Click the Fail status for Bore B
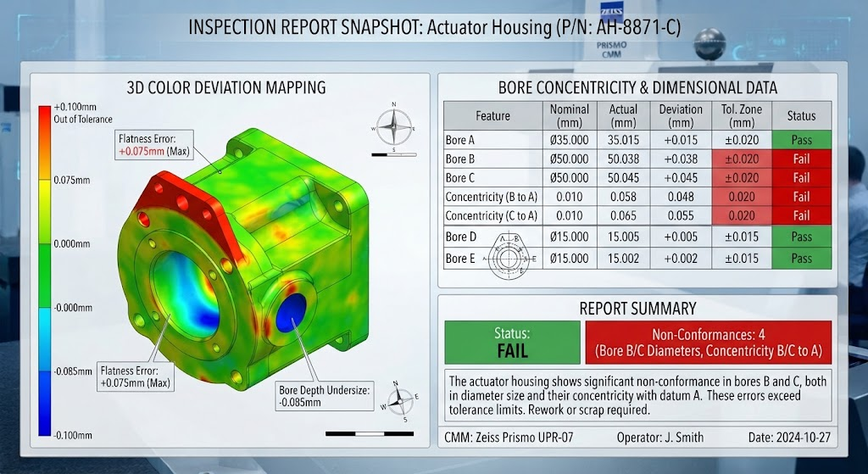The image size is (868, 474). tap(802, 159)
